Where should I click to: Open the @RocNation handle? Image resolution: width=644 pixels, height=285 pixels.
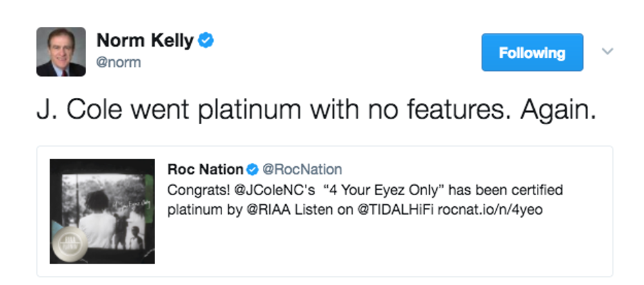click(302, 169)
